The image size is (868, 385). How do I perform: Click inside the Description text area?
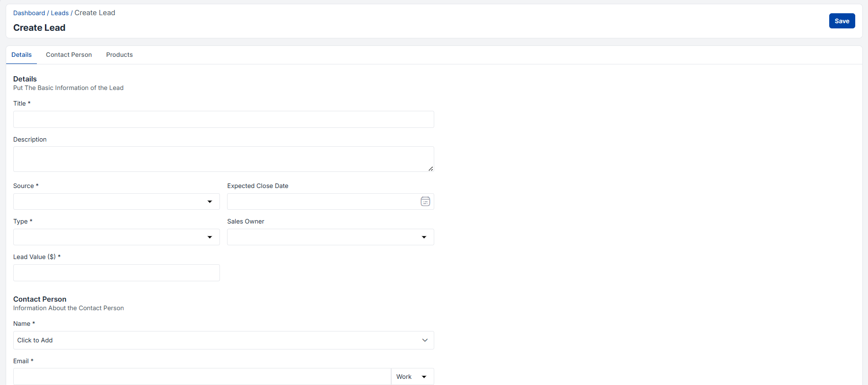coord(223,159)
